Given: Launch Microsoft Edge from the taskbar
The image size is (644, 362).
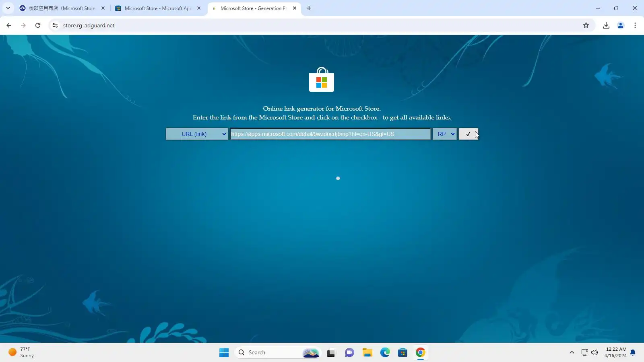Looking at the screenshot, I should [385, 353].
